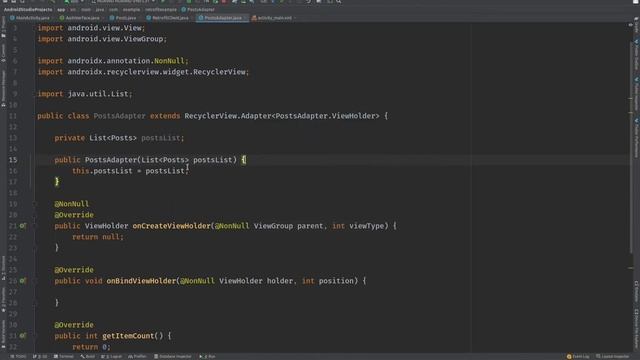Open the Build tool window
Screen dimensions: 640x360
pos(87,357)
